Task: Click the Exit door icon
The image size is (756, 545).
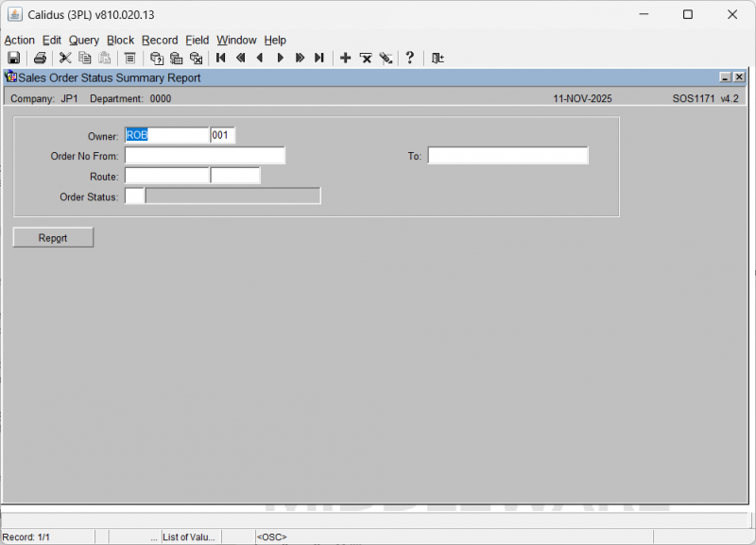Action: click(438, 59)
